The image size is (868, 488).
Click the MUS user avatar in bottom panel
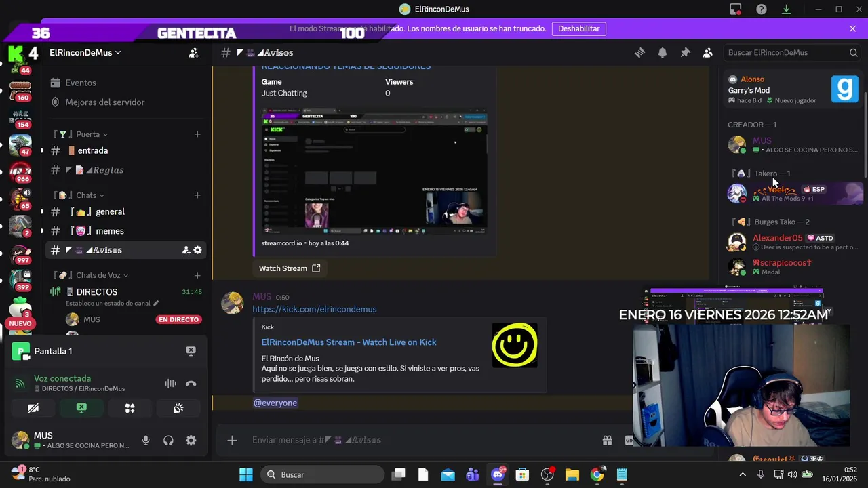point(21,441)
